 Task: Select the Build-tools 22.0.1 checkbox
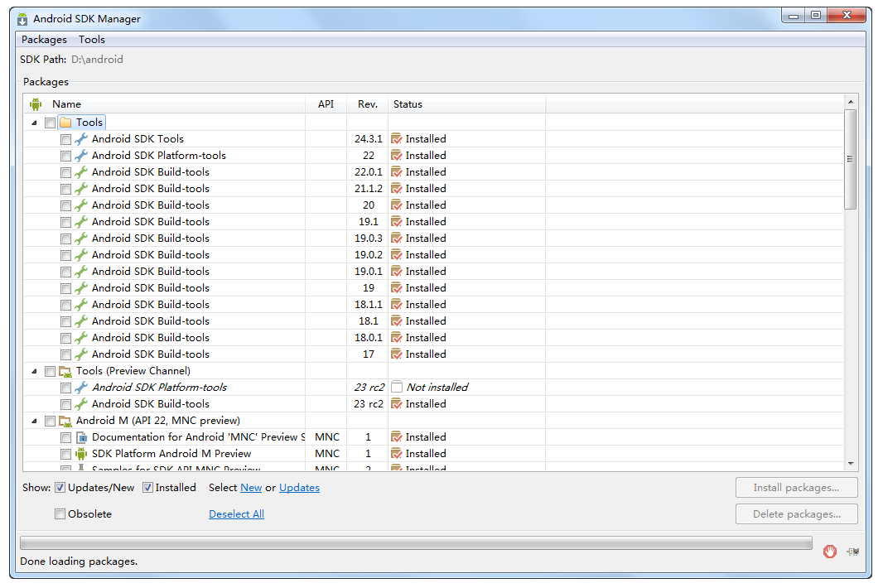coord(66,172)
